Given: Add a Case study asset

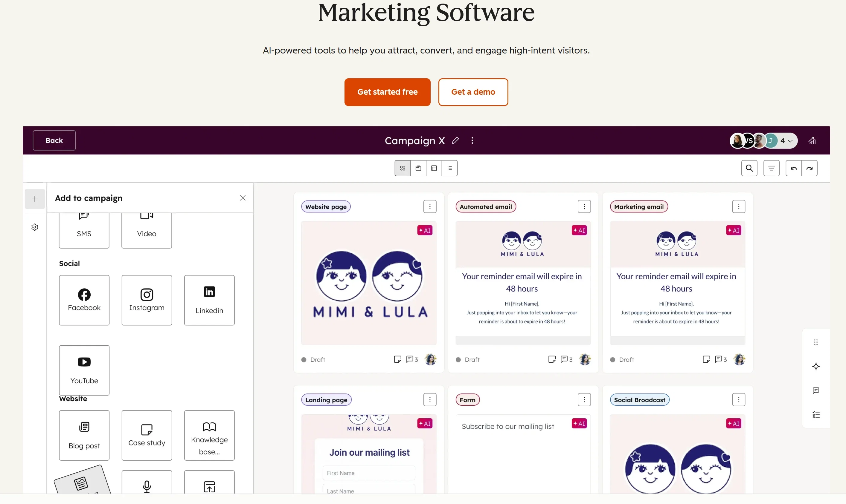Looking at the screenshot, I should 147,435.
